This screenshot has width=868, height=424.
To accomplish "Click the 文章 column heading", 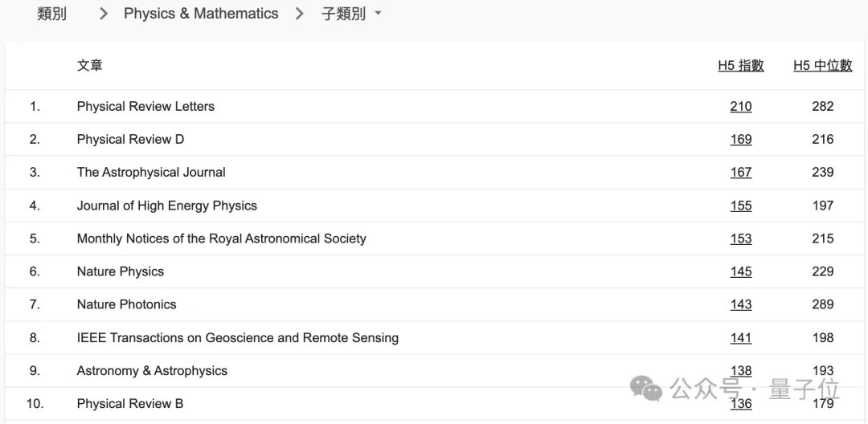I will 90,65.
